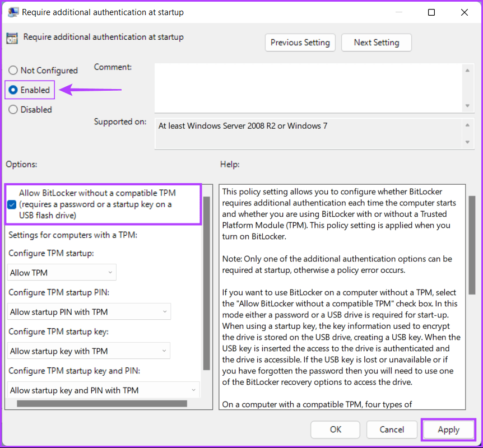This screenshot has width=483, height=448.
Task: Click inside the Comment text field
Action: (308, 87)
